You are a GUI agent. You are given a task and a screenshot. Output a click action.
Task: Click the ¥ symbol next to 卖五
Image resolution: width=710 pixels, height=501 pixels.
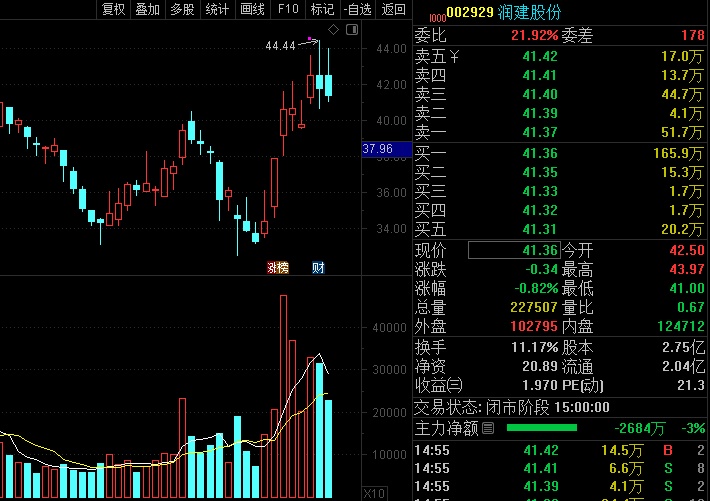[x=454, y=57]
